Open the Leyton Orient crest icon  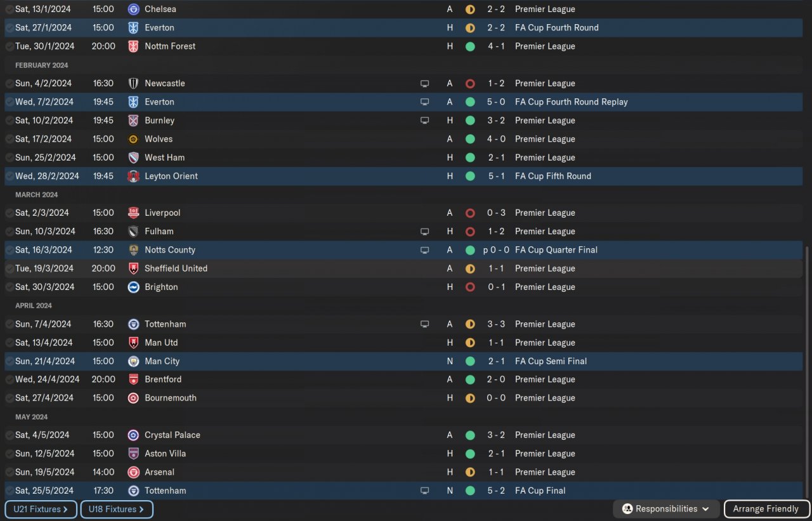click(x=133, y=176)
